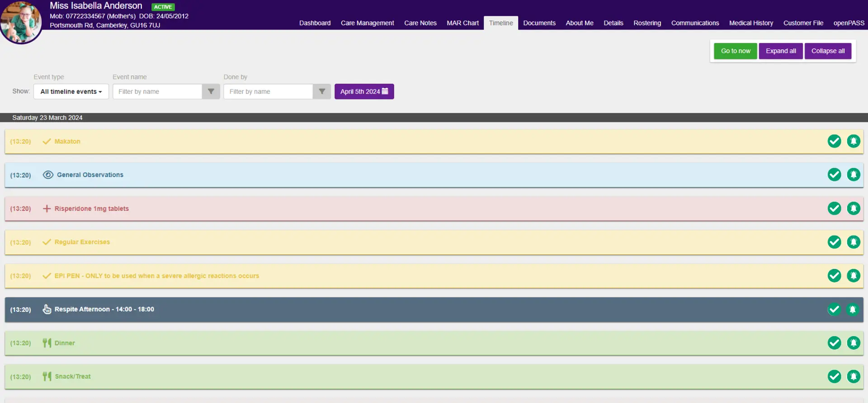The image size is (868, 403).
Task: Click the bell icon on General Observations row
Action: click(x=853, y=175)
